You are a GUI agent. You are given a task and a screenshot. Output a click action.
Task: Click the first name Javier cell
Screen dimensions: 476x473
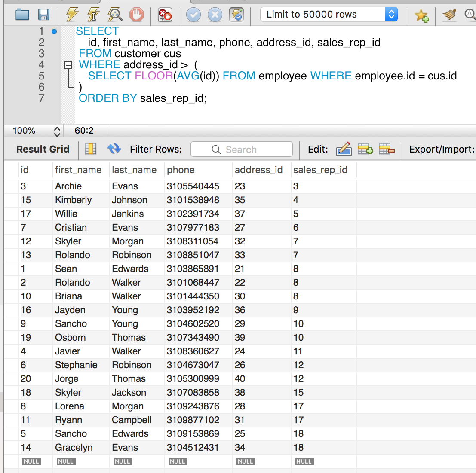(x=81, y=351)
